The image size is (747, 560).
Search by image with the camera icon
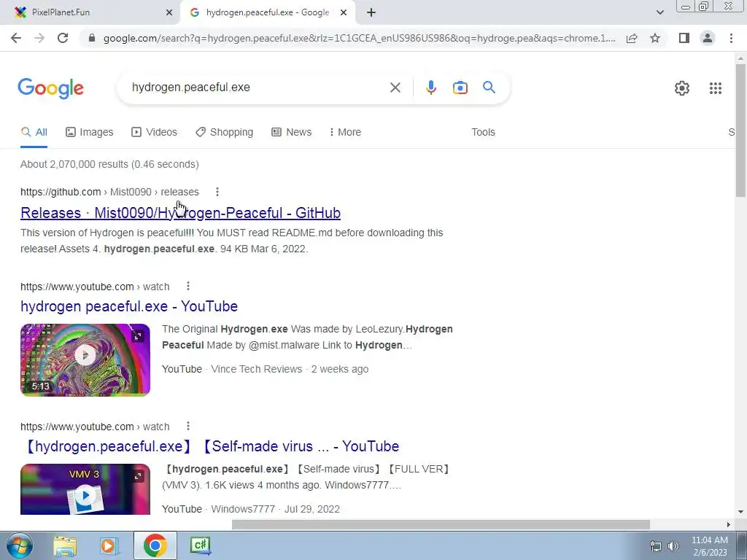coord(460,87)
